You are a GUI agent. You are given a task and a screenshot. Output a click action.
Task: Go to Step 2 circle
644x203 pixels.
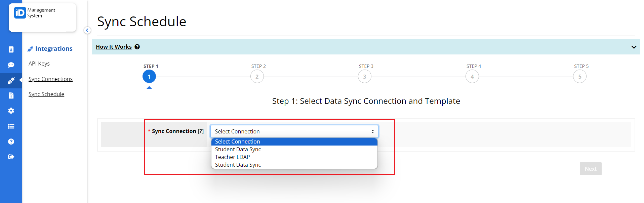click(x=257, y=77)
